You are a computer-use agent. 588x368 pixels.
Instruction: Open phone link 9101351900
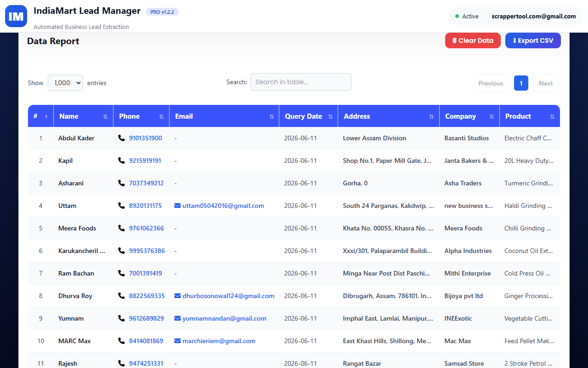pyautogui.click(x=145, y=138)
